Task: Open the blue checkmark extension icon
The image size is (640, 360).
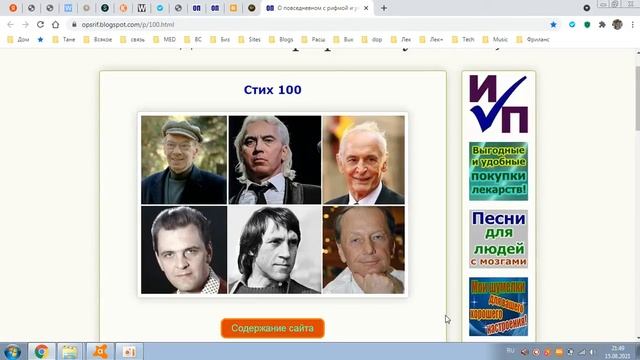Action: (572, 24)
